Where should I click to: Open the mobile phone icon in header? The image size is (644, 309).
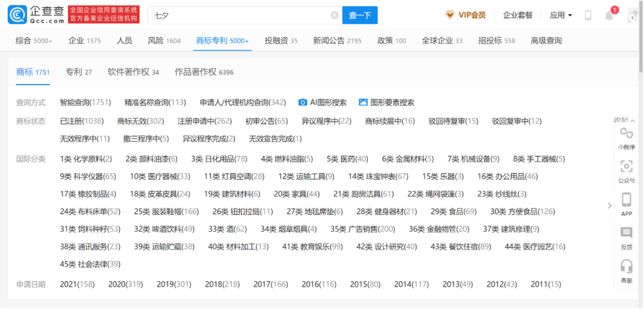[588, 15]
